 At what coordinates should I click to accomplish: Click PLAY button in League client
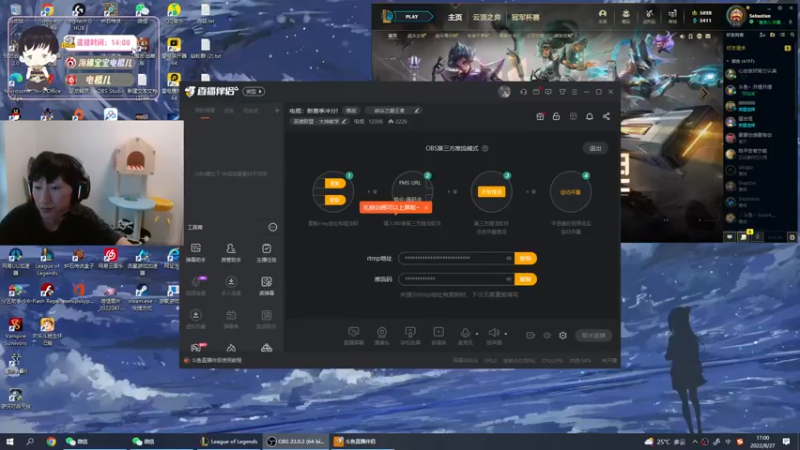click(412, 17)
